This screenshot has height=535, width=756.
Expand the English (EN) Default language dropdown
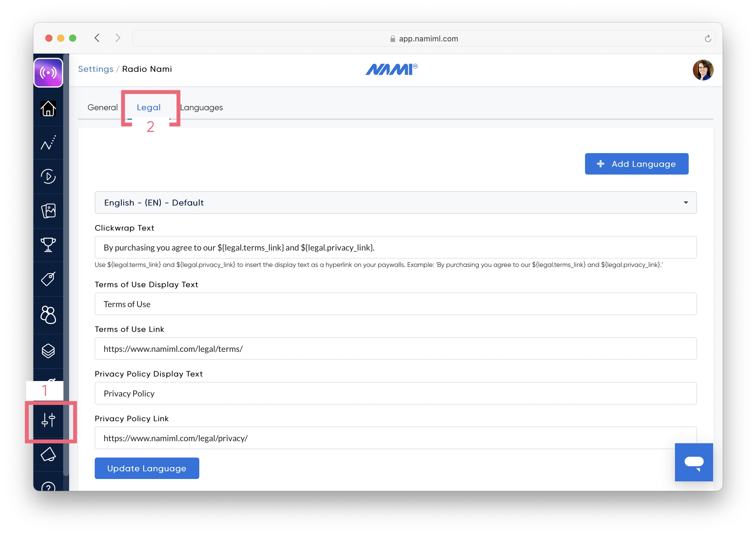coord(395,203)
